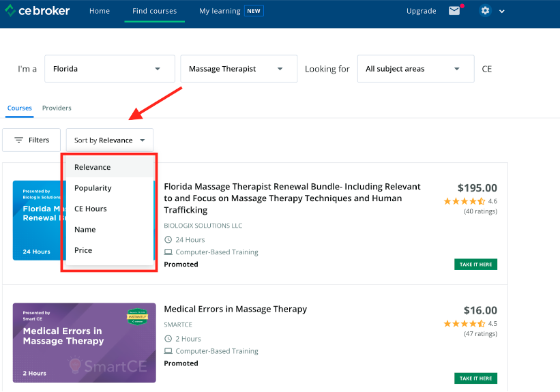Screen dimensions: 560x392
Task: Open the Filters button
Action: (x=31, y=140)
